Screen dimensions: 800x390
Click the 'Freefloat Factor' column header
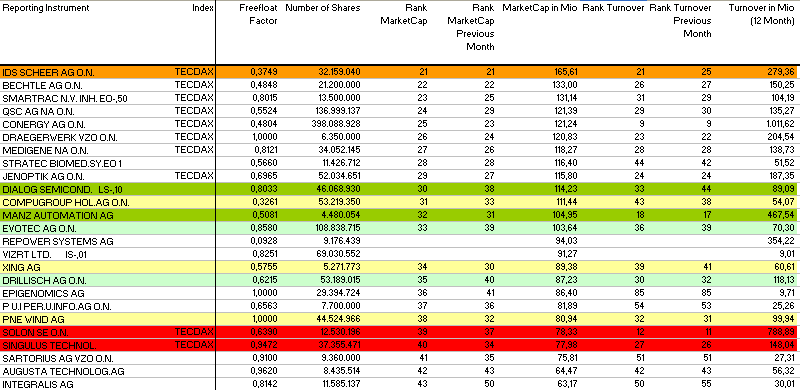pyautogui.click(x=259, y=14)
